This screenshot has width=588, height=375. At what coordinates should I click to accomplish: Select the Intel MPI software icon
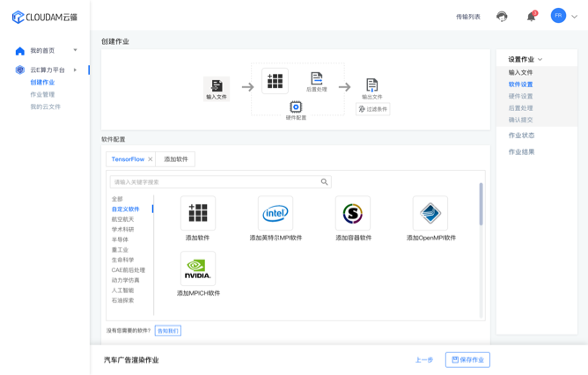tap(276, 213)
